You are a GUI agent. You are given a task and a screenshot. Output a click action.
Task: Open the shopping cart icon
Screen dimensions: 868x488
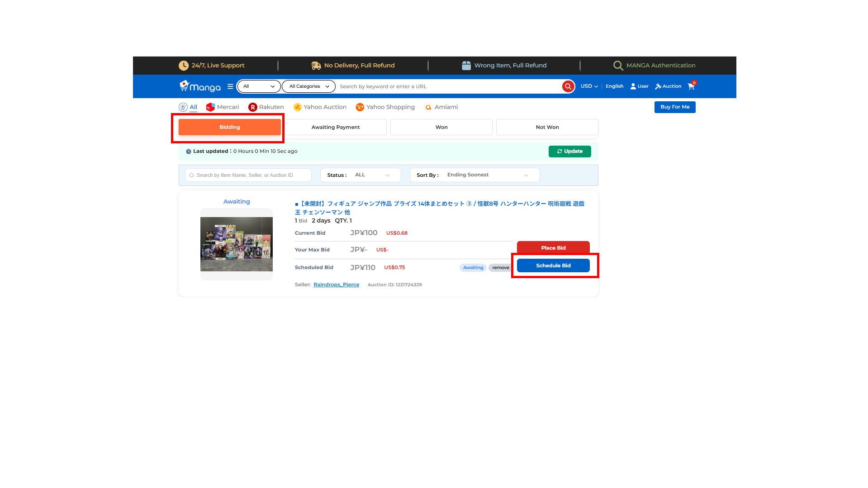tap(691, 86)
